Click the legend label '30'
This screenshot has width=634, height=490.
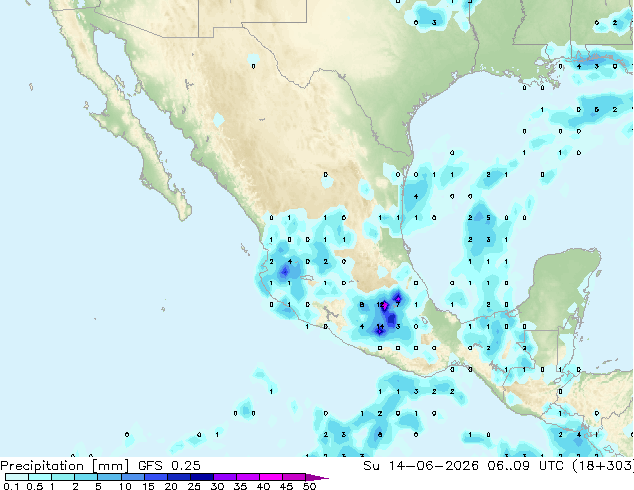point(217,486)
